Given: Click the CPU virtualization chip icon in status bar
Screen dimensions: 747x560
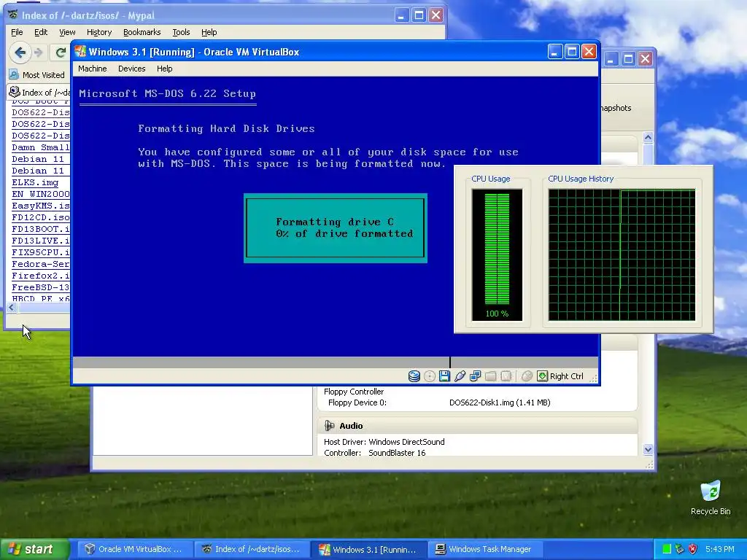Looking at the screenshot, I should [506, 376].
